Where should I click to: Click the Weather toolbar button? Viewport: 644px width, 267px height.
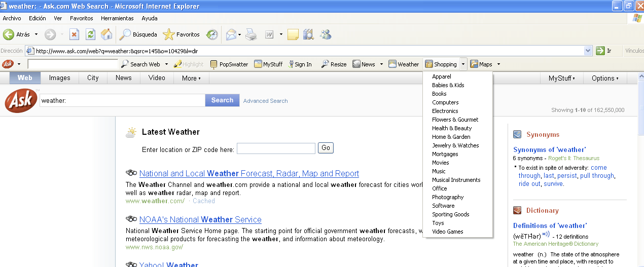404,64
